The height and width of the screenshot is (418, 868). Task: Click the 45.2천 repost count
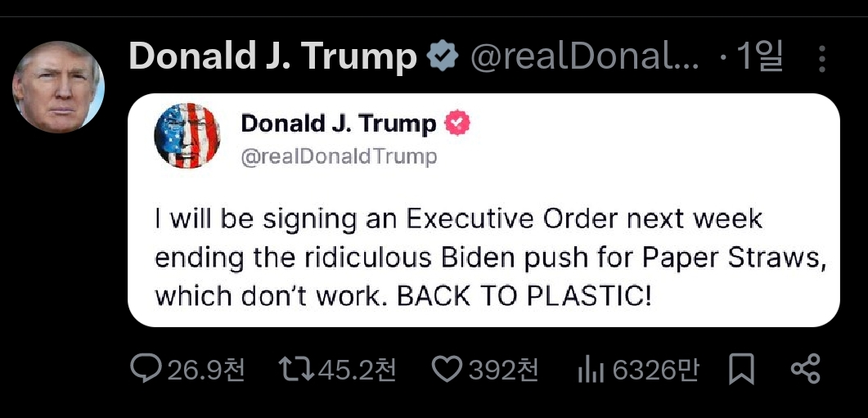tap(357, 370)
